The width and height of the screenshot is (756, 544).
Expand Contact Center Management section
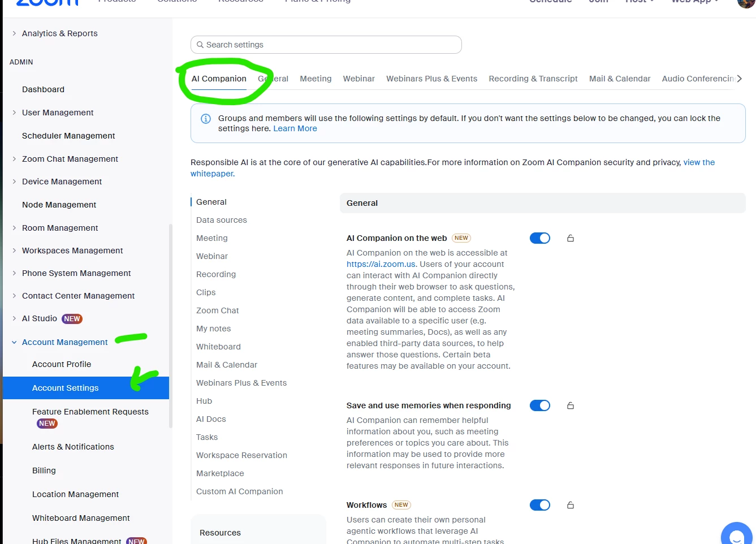click(14, 296)
